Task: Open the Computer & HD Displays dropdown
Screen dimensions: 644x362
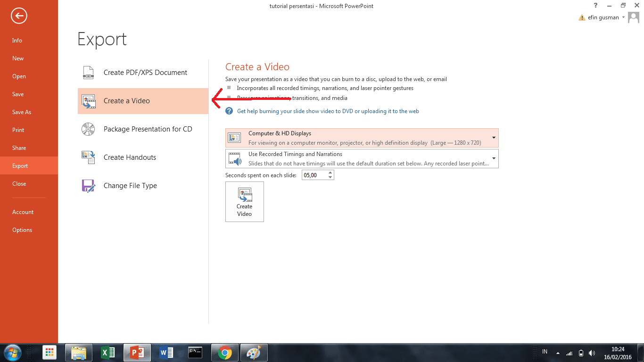Action: [362, 138]
